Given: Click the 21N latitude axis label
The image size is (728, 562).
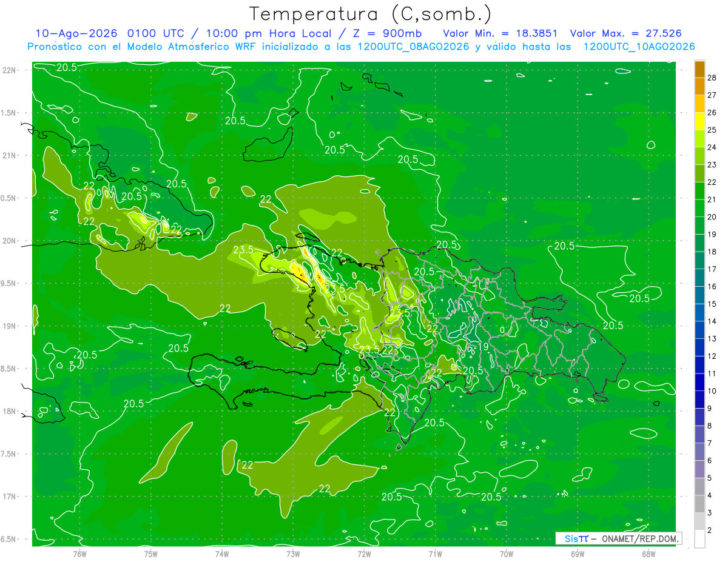Looking at the screenshot, I should (9, 155).
